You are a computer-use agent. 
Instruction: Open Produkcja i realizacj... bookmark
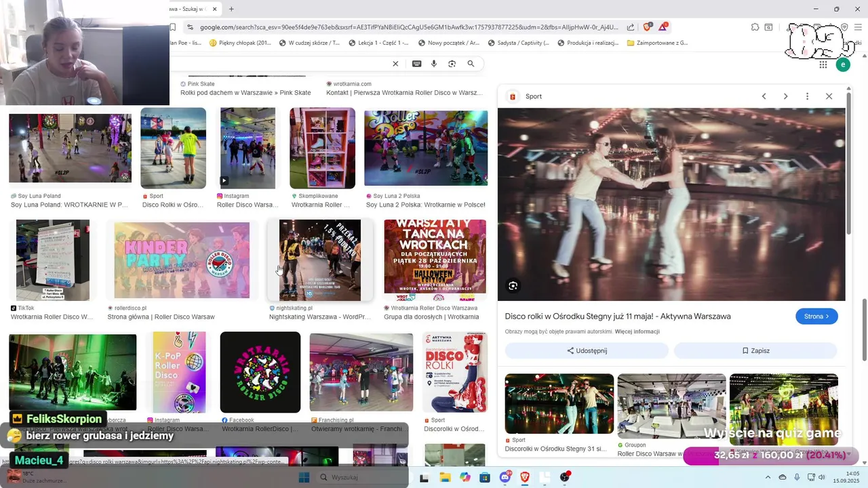[588, 43]
